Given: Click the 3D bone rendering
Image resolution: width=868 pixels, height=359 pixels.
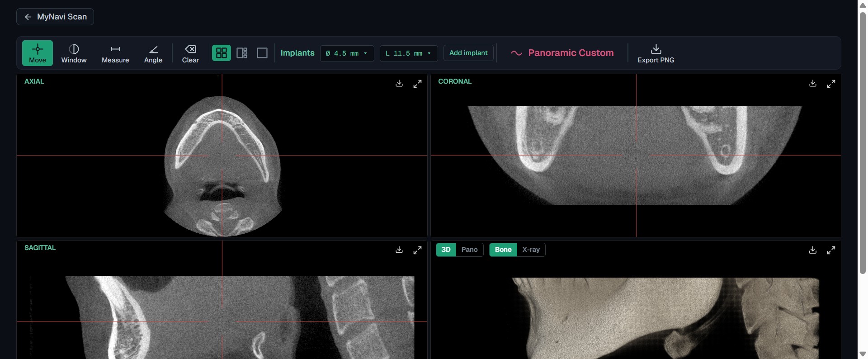Looking at the screenshot, I should 665,318.
